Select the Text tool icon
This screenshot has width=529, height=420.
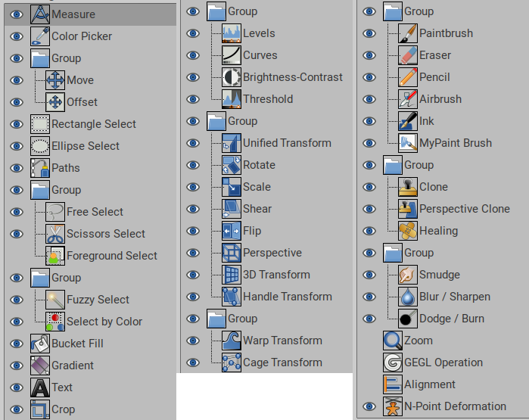pos(40,387)
